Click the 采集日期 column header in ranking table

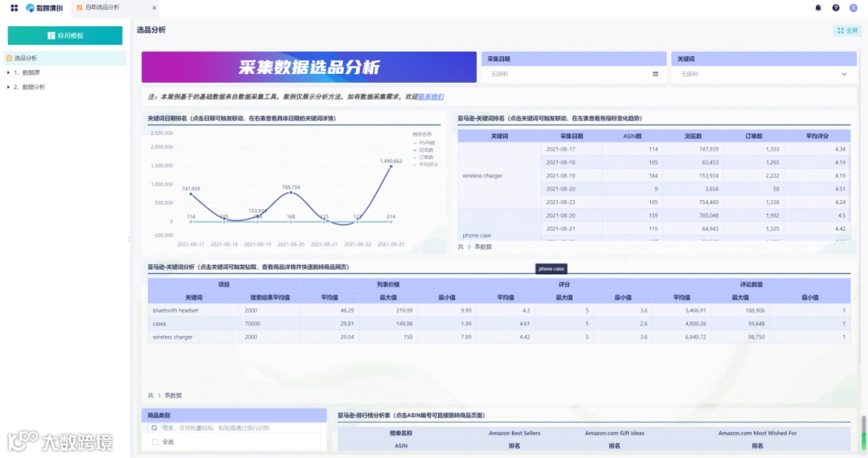[571, 136]
